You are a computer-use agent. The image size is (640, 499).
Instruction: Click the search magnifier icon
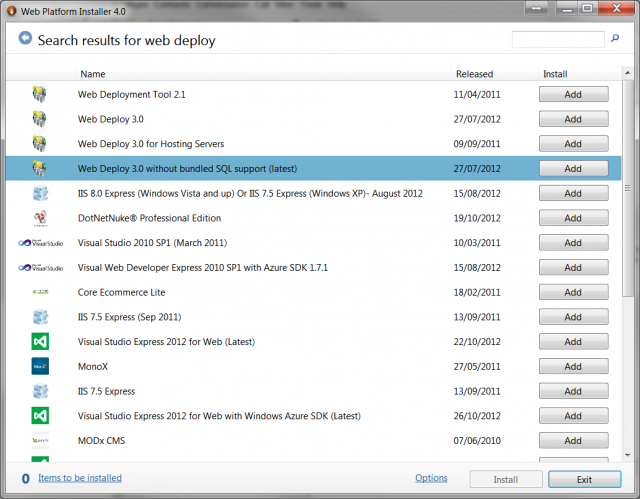[x=613, y=40]
